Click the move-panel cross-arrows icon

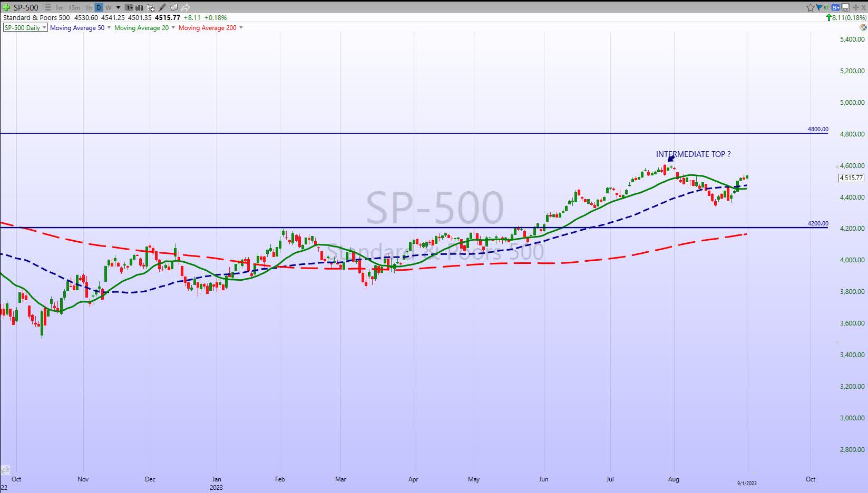(x=855, y=7)
